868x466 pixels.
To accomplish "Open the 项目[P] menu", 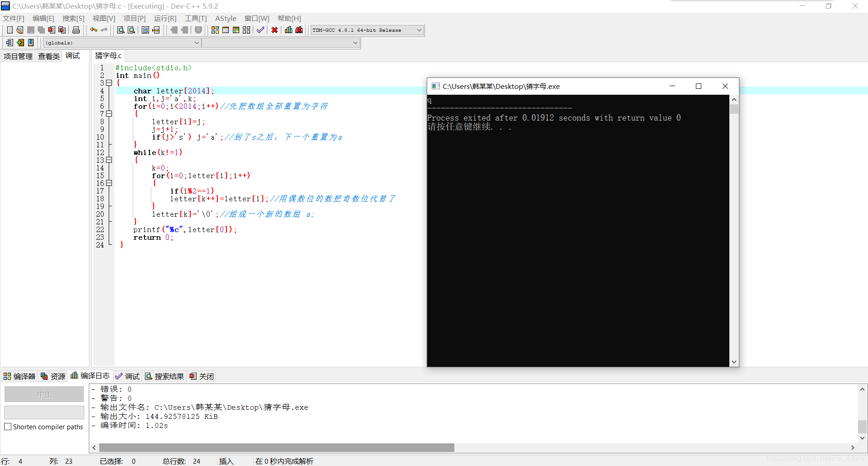I will point(135,18).
